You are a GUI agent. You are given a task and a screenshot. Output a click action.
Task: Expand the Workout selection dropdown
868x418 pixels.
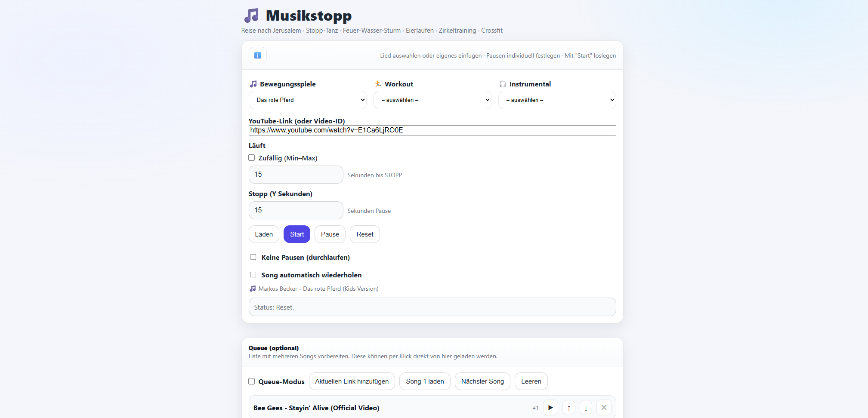pyautogui.click(x=432, y=100)
